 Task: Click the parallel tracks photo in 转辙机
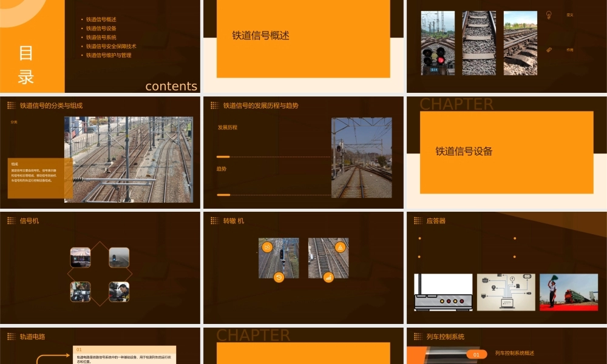(328, 258)
